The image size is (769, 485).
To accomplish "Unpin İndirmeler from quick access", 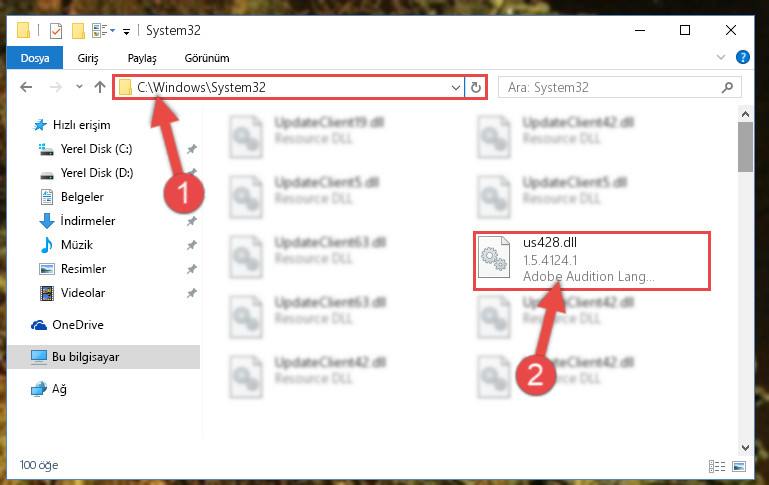I will click(x=191, y=221).
